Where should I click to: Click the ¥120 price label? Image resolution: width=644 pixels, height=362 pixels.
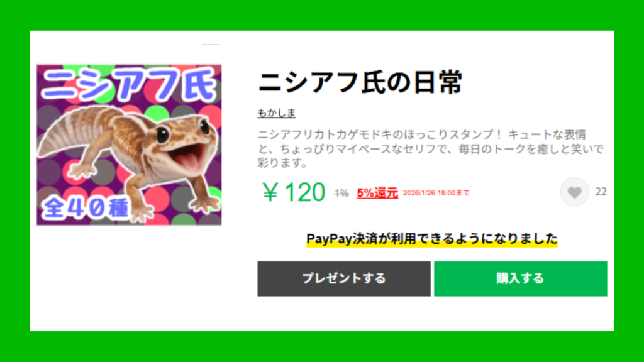point(293,192)
